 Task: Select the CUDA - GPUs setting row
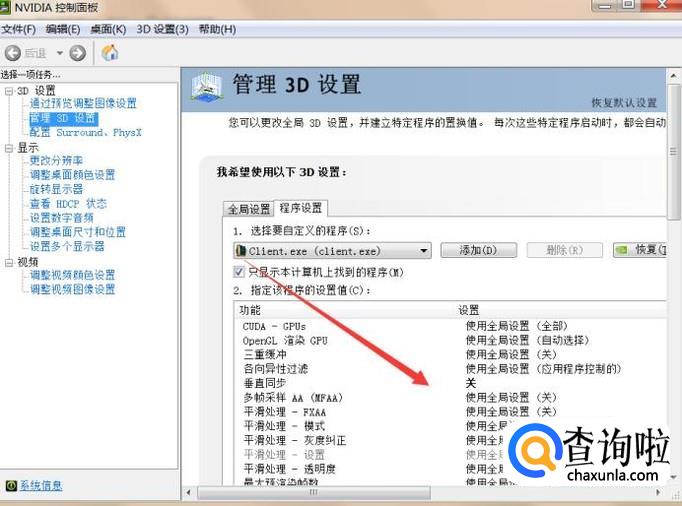pyautogui.click(x=450, y=326)
